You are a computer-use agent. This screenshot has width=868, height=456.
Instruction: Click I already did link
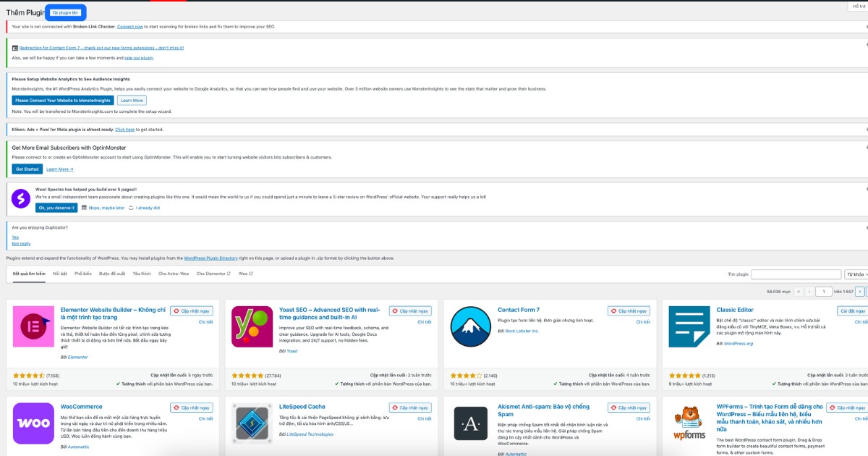click(x=148, y=208)
